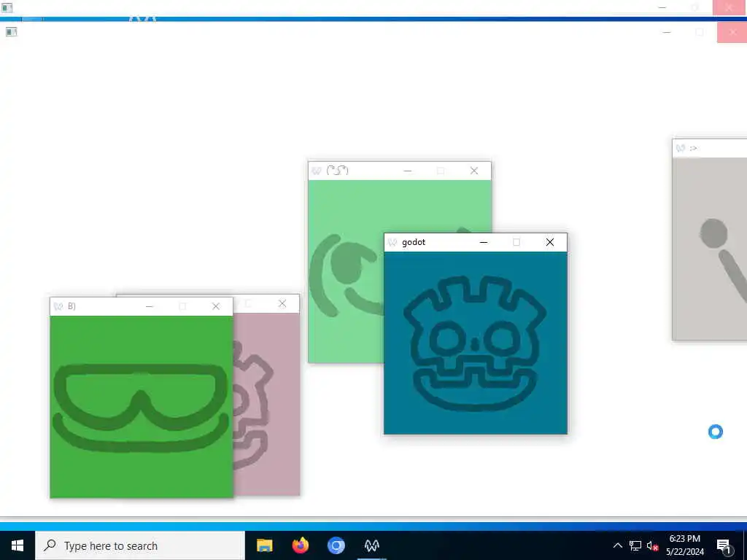Maximize the large white background window

[700, 32]
